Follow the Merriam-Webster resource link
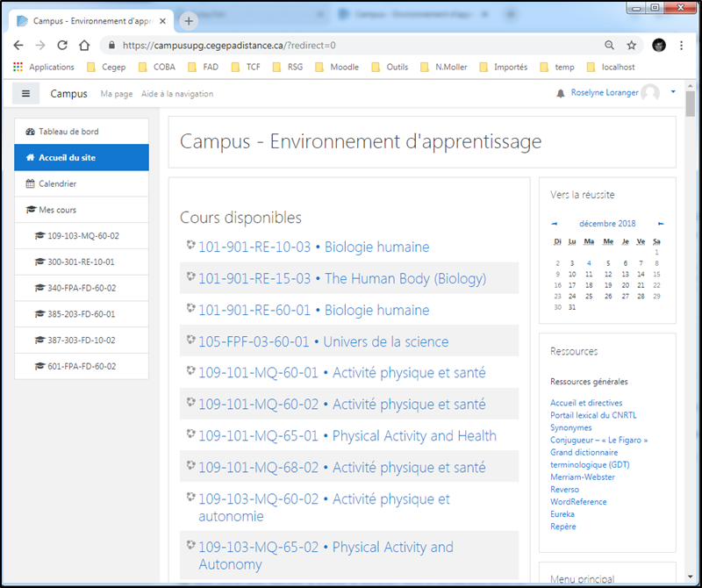Viewport: 702px width, 588px height. pos(582,477)
